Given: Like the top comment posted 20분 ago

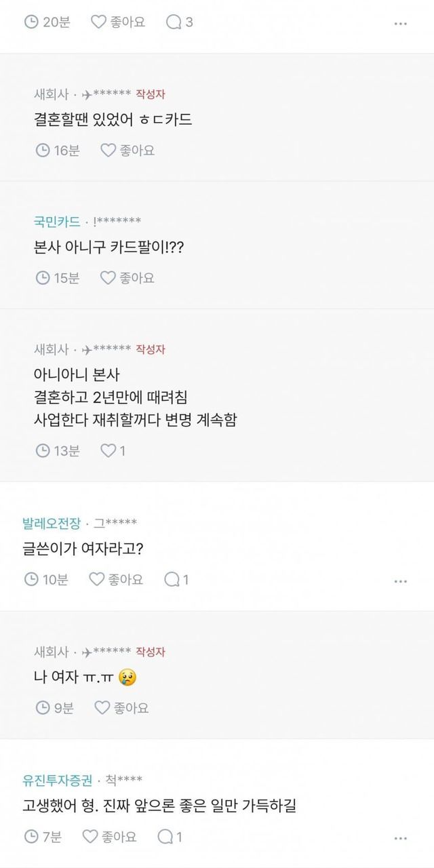Looking at the screenshot, I should (118, 22).
